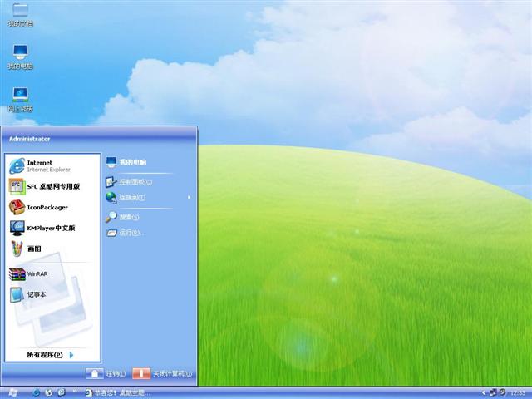
Task: Open WinRAR from the start menu
Action: coord(28,273)
